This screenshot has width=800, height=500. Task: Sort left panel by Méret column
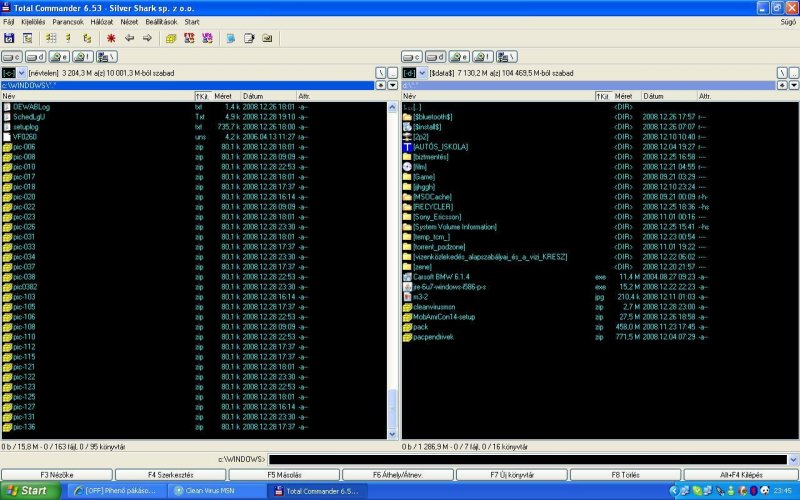(x=222, y=96)
